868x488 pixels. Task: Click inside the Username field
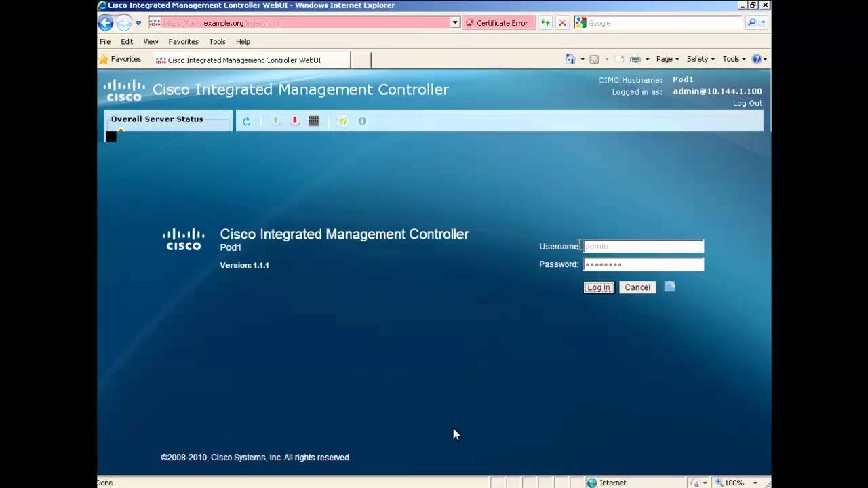pos(644,247)
